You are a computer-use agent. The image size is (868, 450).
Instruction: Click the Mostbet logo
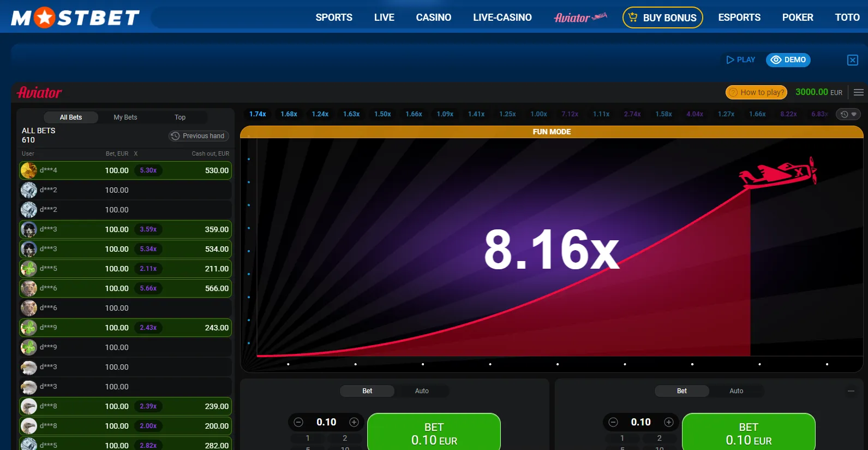coord(75,17)
